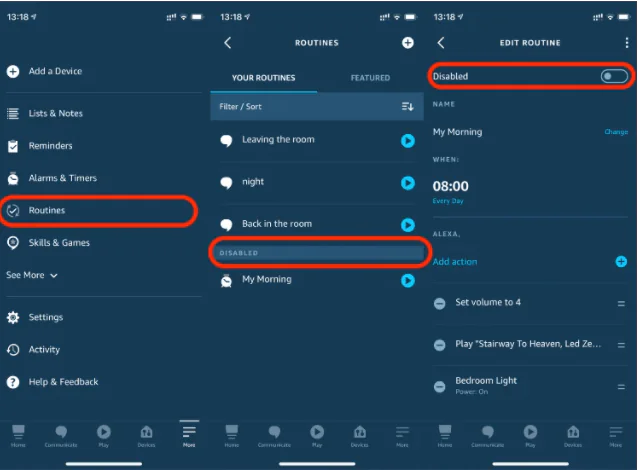Select Routines in the More menu
The height and width of the screenshot is (470, 638).
47,210
